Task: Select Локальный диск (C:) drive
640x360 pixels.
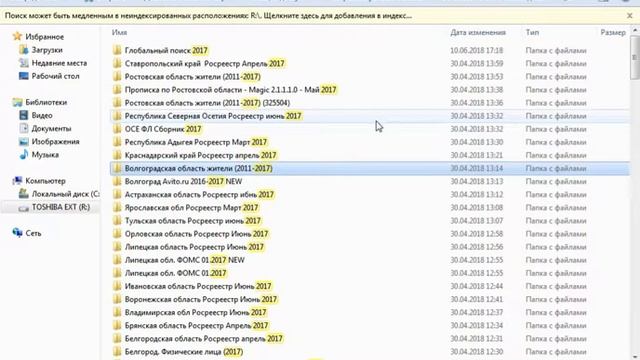Action: (65, 194)
